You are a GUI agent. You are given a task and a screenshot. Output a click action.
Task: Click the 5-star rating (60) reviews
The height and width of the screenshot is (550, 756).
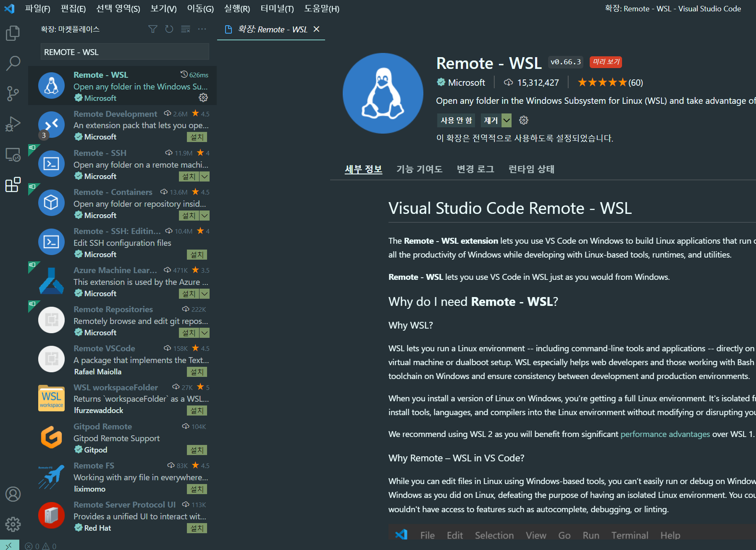tap(611, 82)
